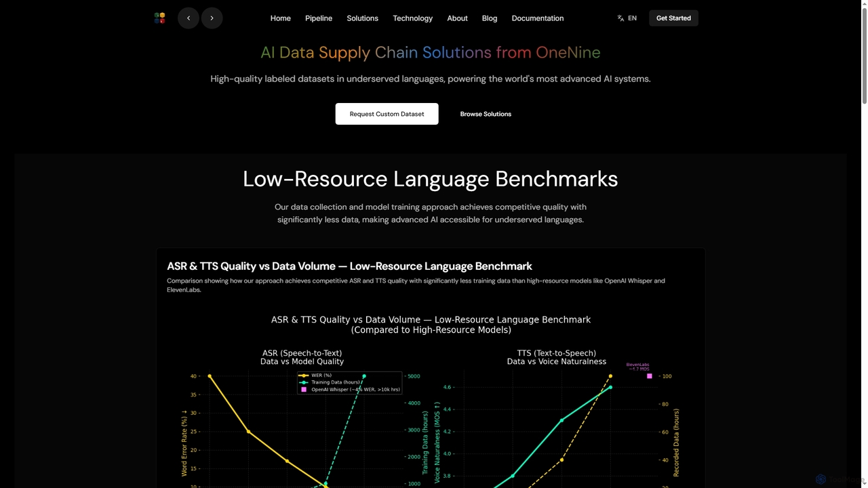
Task: Click the 'Word Error Rate (%)' axis label
Action: pos(184,442)
